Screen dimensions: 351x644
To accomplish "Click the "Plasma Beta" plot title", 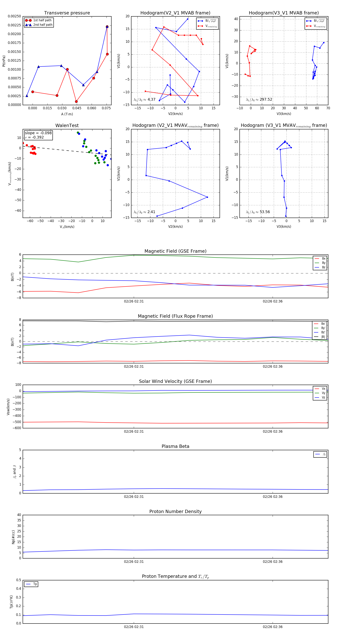I will point(175,447).
